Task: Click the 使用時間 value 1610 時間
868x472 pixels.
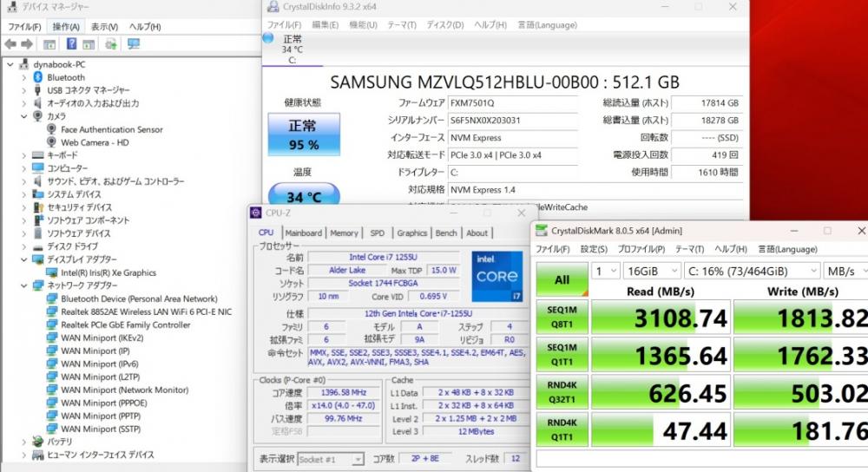Action: point(705,172)
